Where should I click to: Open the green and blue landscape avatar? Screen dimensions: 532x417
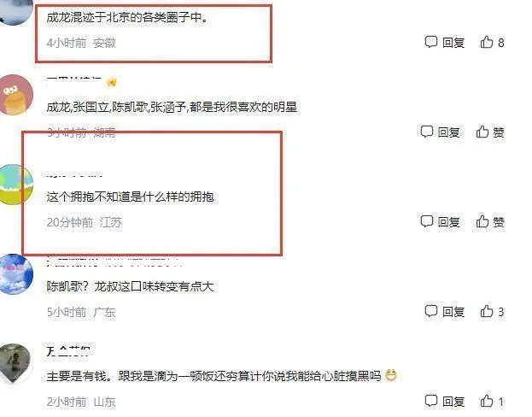(x=14, y=185)
